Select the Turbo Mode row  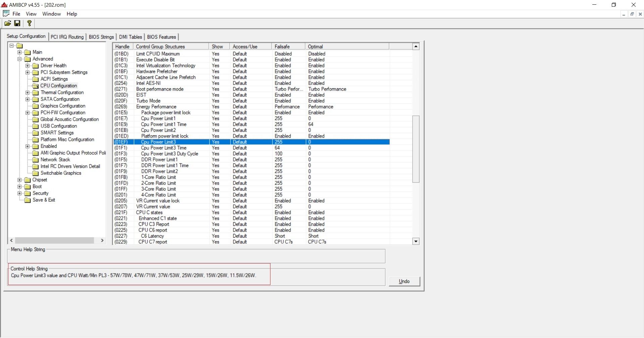[x=251, y=101]
